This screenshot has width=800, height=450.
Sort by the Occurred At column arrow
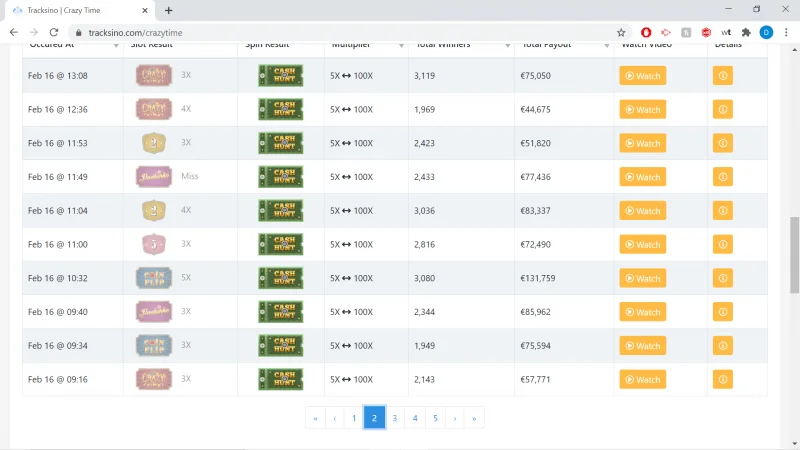116,45
